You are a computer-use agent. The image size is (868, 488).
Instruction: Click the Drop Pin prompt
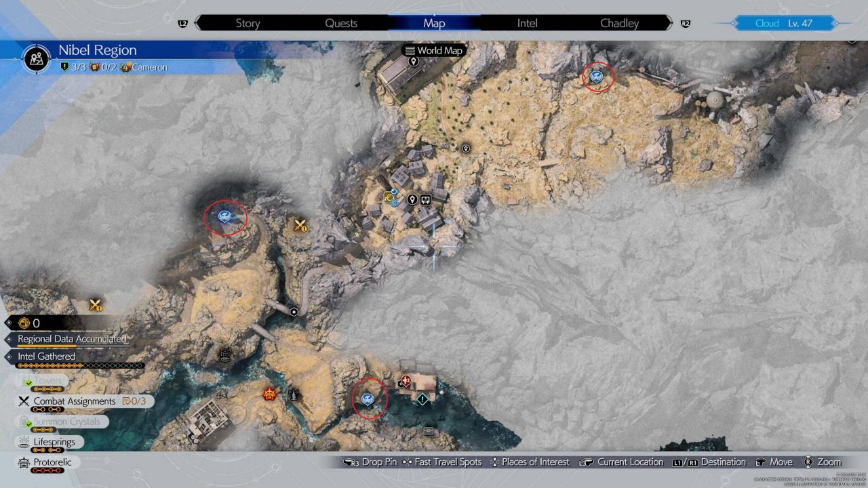[370, 462]
